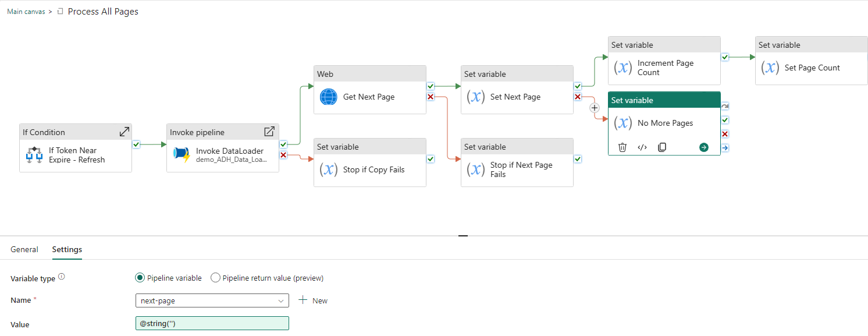Open the variable Name dropdown

point(212,300)
